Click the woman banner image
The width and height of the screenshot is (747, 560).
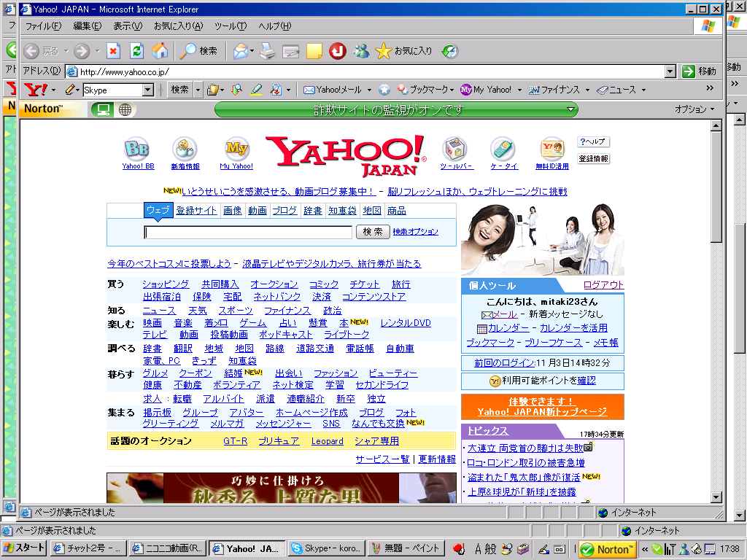tap(543, 239)
